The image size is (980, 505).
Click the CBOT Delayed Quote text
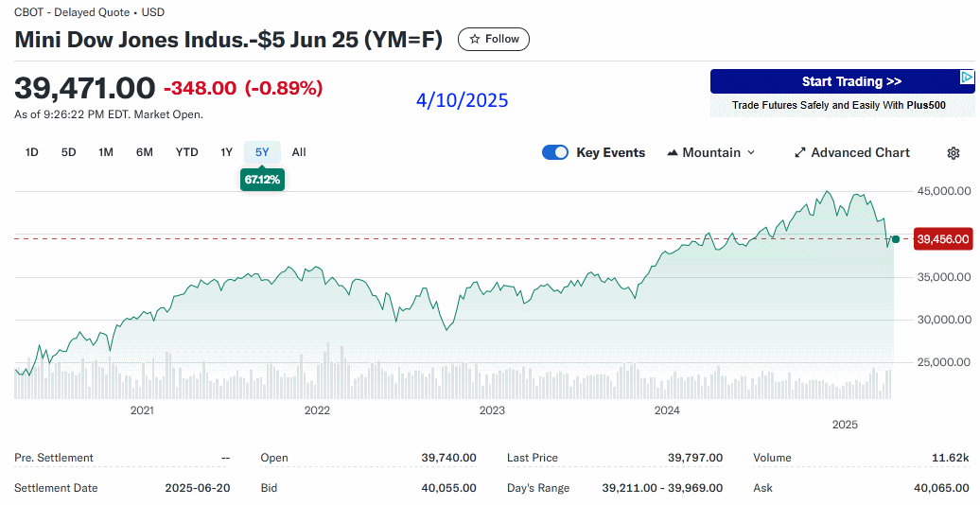pos(89,12)
